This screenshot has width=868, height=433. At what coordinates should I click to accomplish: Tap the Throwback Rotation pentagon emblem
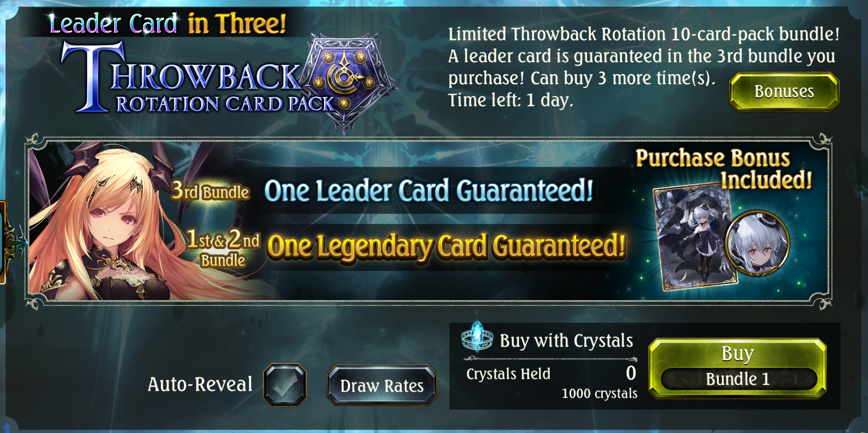coord(346,81)
